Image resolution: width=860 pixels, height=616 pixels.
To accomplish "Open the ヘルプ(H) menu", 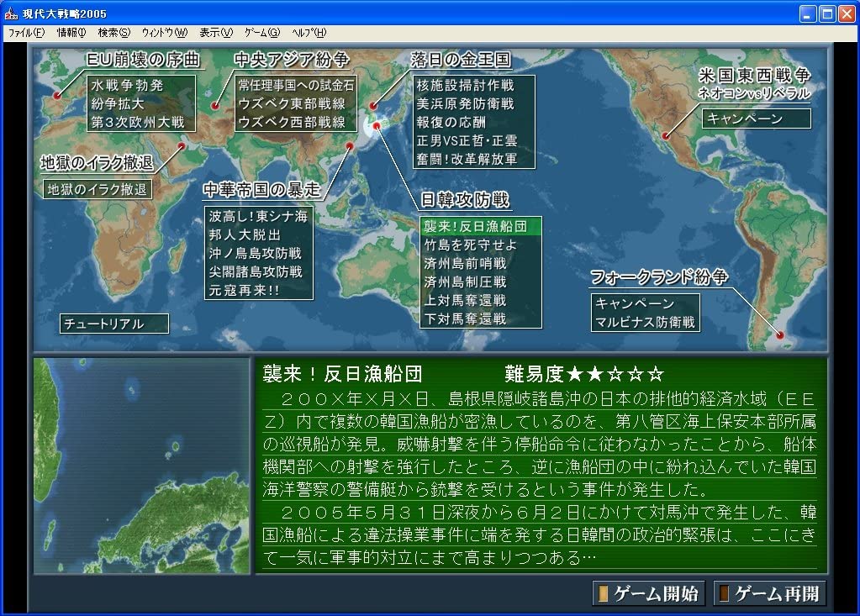I will click(x=309, y=33).
